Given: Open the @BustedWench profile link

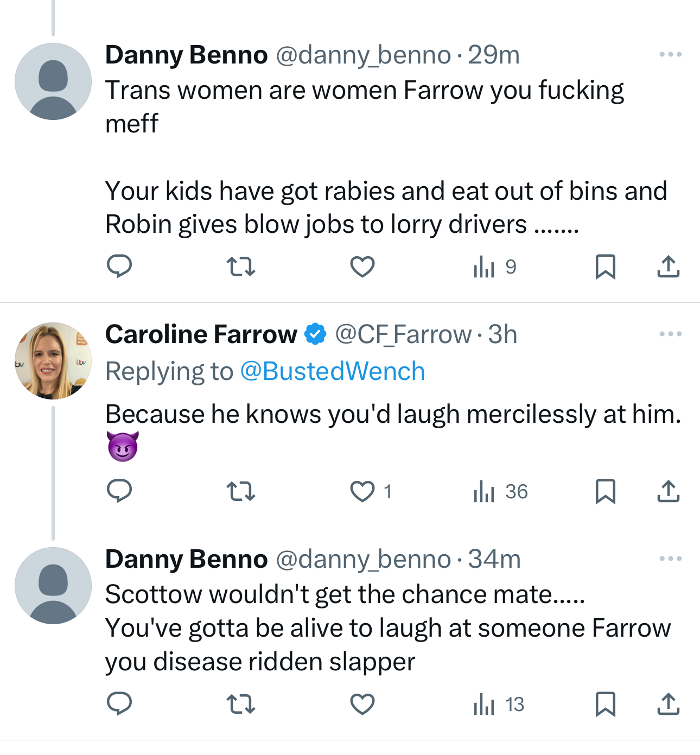Looking at the screenshot, I should pyautogui.click(x=332, y=371).
